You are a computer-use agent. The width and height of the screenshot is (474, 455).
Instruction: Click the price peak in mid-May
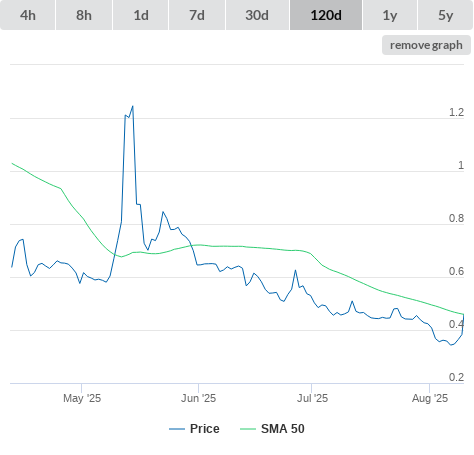[x=133, y=106]
